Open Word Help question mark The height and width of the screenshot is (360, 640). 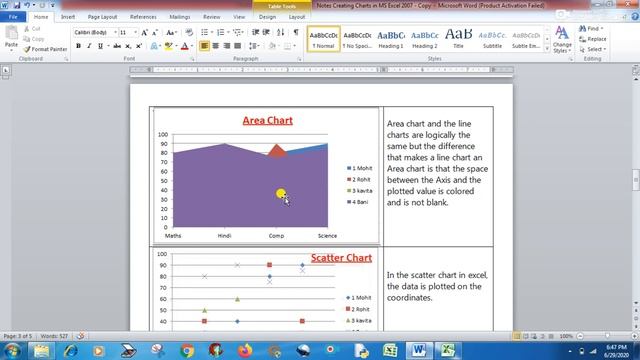(x=635, y=17)
